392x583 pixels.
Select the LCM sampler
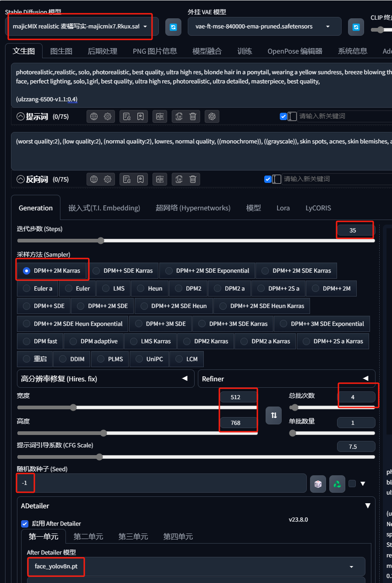187,359
